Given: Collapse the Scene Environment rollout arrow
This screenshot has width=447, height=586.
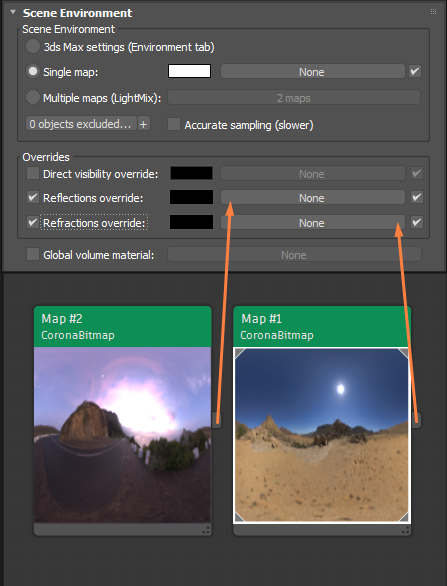Looking at the screenshot, I should pos(13,12).
